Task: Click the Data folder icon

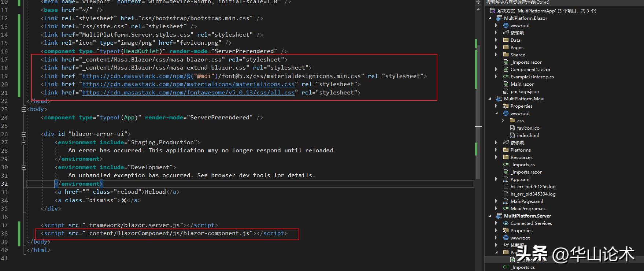Action: [x=506, y=40]
